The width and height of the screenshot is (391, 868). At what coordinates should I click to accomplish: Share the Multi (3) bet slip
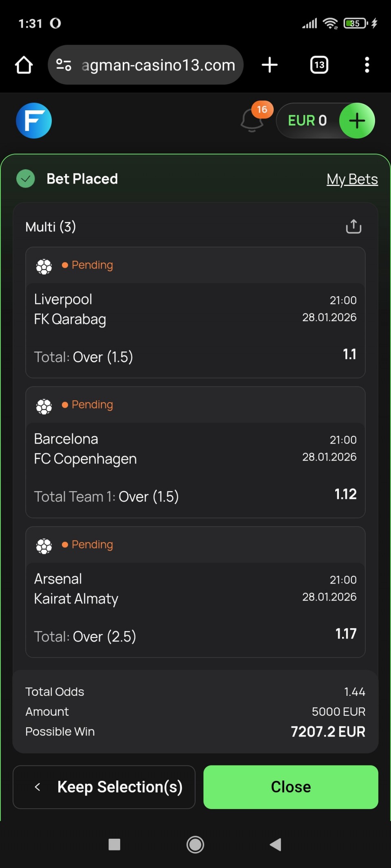click(354, 227)
